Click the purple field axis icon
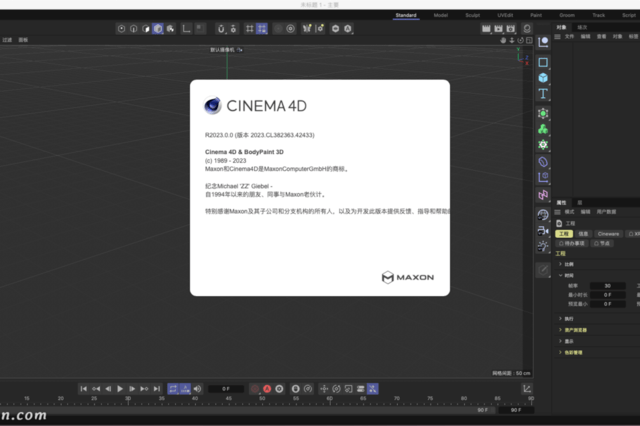Viewport: 640px width, 426px height. click(x=543, y=177)
